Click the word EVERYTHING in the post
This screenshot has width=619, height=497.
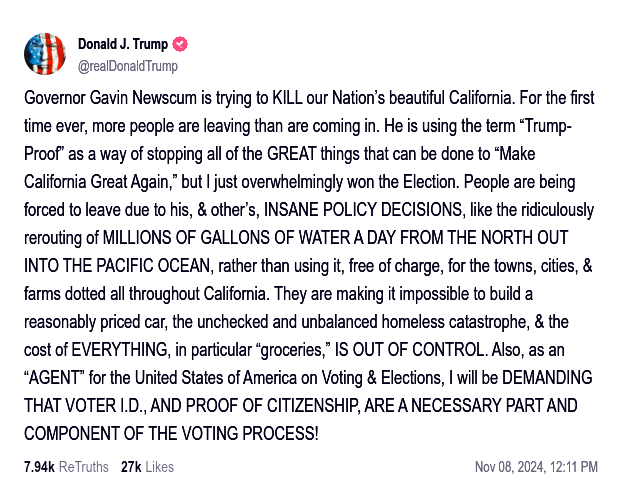(x=120, y=350)
